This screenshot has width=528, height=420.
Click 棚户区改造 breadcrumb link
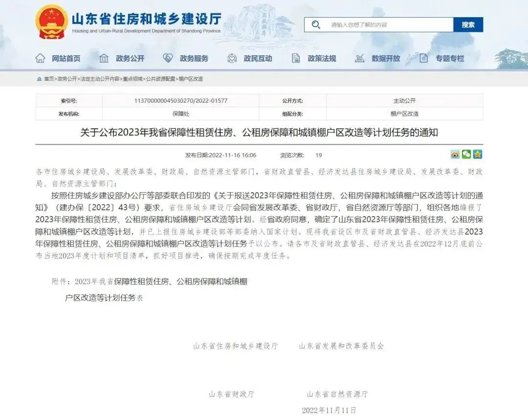[x=191, y=79]
